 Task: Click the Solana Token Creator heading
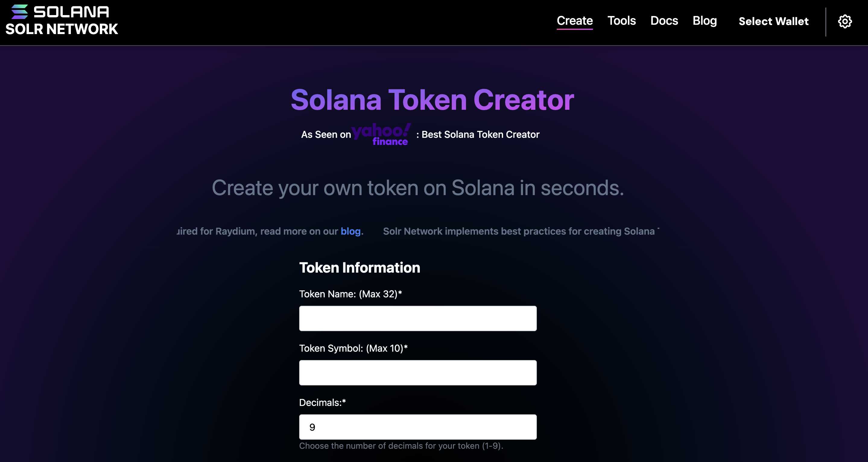pyautogui.click(x=432, y=100)
